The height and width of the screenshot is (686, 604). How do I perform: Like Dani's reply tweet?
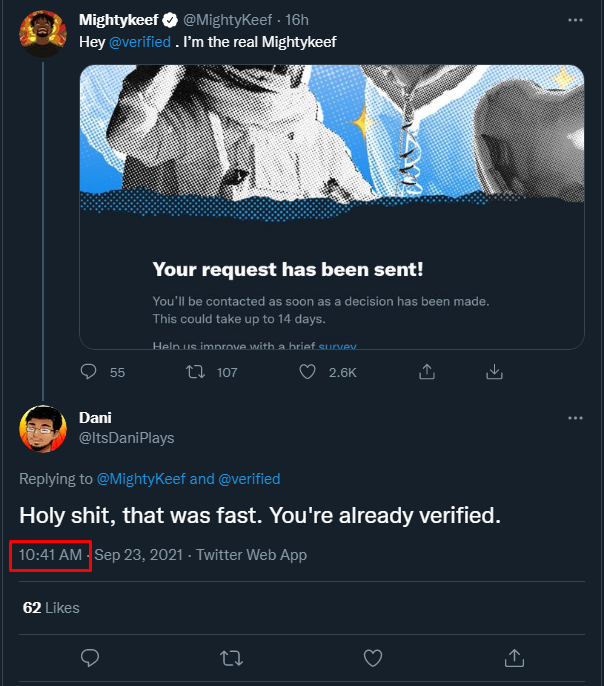pyautogui.click(x=373, y=657)
